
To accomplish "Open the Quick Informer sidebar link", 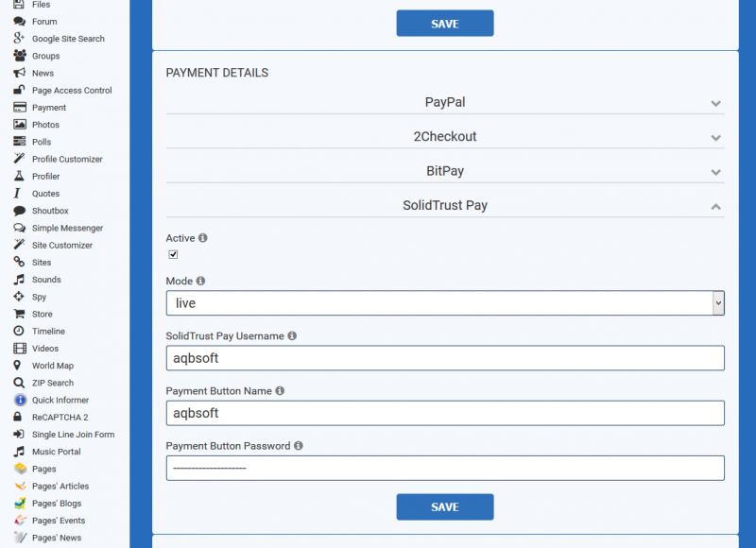I will coord(60,400).
